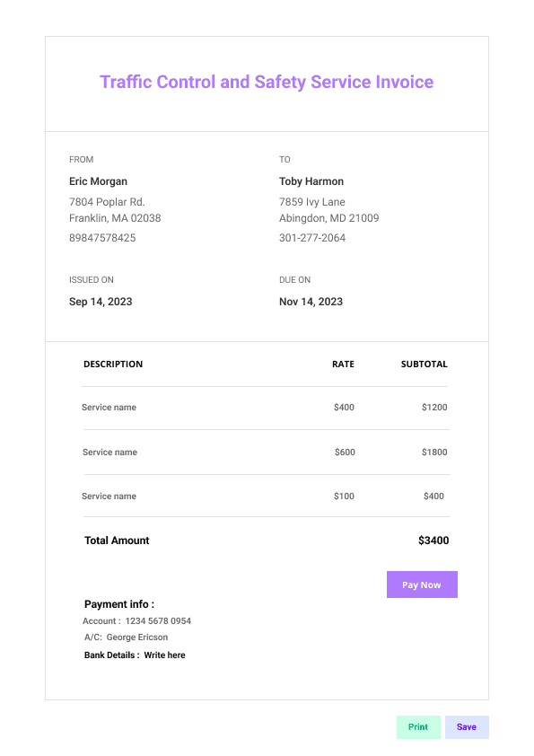
Task: Click the green Print button
Action: tap(418, 726)
